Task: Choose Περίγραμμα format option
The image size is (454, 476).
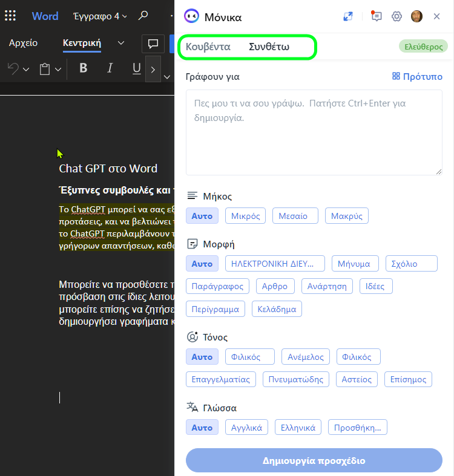Action: (215, 308)
